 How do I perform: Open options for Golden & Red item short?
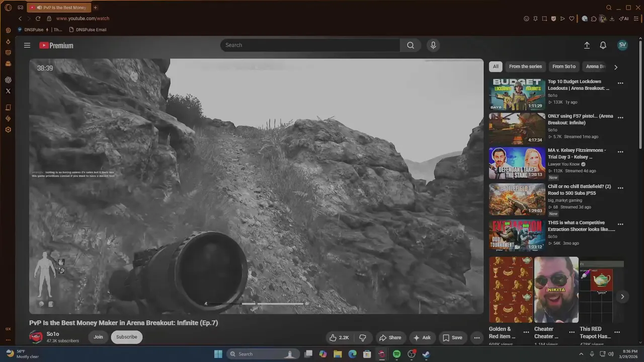point(526,332)
